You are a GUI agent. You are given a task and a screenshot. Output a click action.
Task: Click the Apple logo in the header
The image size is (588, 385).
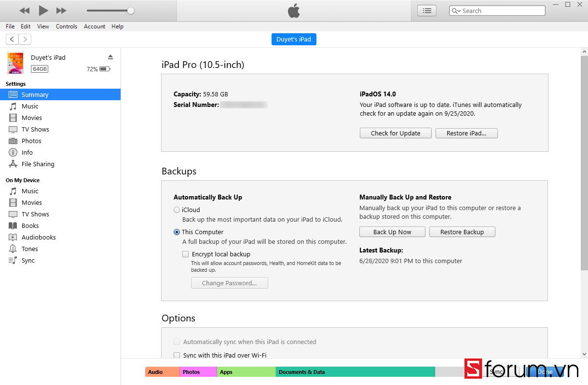[x=294, y=10]
